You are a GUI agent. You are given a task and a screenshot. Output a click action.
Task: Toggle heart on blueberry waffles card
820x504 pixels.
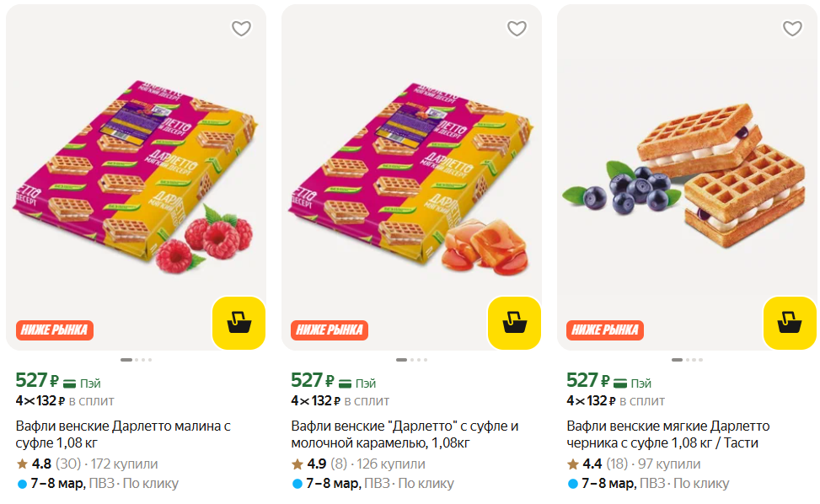792,29
